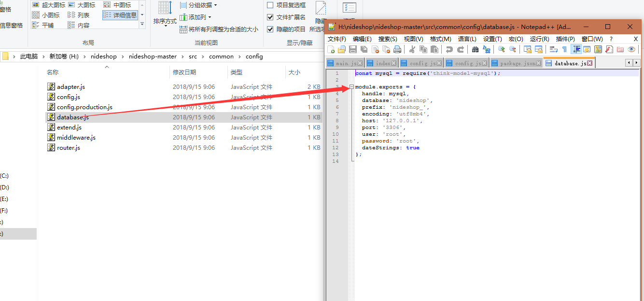Click the Save All icon in Notepad++
Viewport: 644px width, 301px height.
click(x=364, y=49)
